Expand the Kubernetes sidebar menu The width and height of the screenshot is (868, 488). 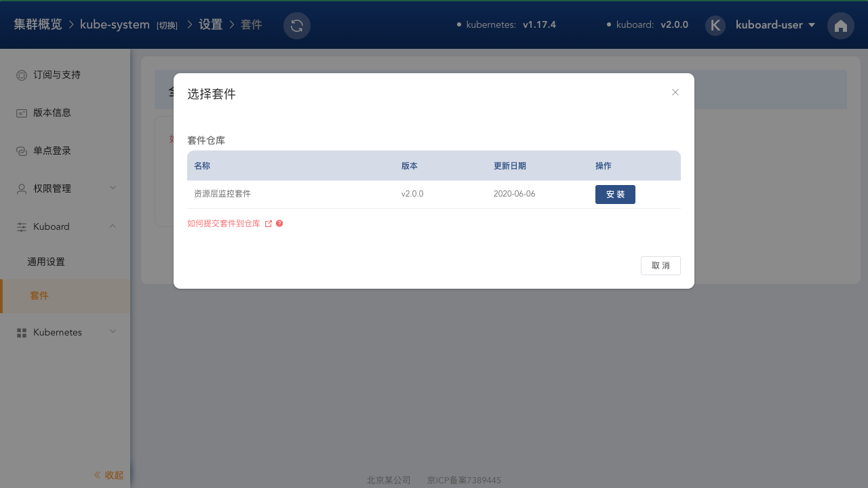113,331
